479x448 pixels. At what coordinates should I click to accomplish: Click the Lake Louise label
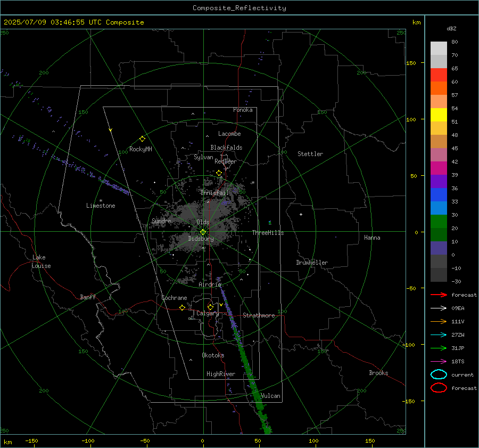point(41,262)
